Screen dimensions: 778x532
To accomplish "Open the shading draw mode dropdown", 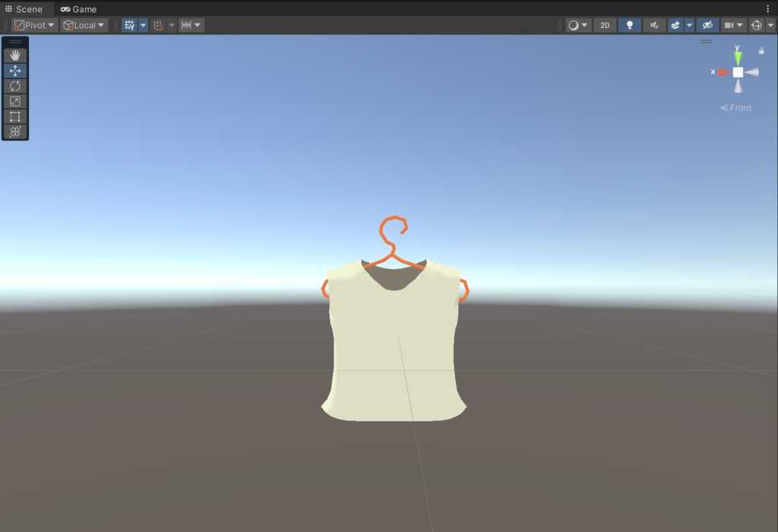I will pos(578,25).
